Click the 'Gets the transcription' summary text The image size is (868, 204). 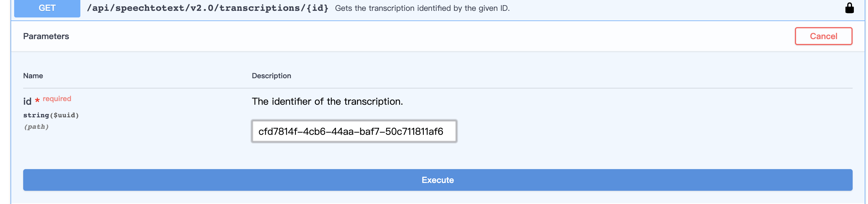click(x=422, y=8)
